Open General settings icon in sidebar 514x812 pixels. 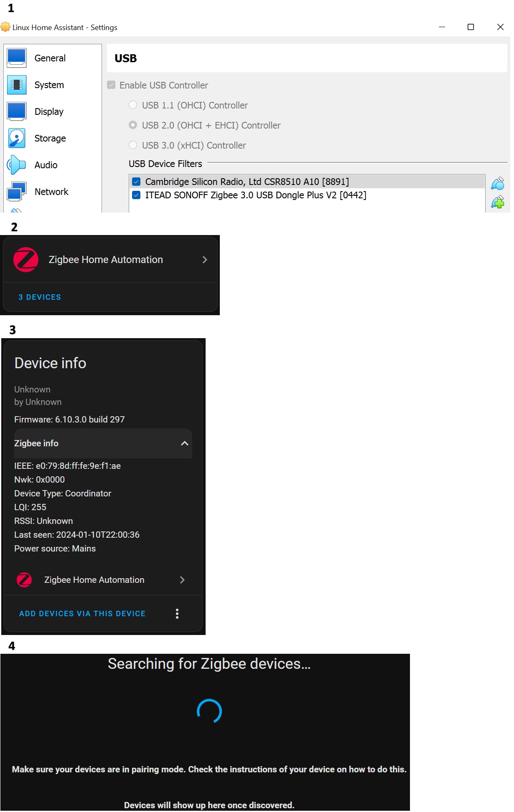click(x=17, y=58)
